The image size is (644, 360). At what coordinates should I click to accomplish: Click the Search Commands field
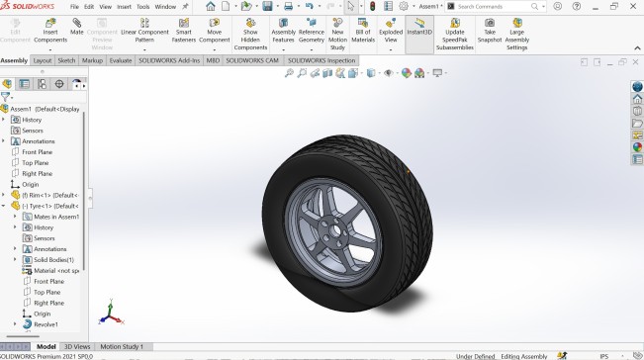(x=492, y=7)
